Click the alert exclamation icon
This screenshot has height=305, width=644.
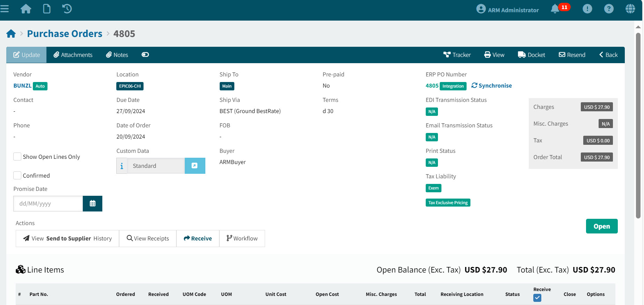[587, 9]
